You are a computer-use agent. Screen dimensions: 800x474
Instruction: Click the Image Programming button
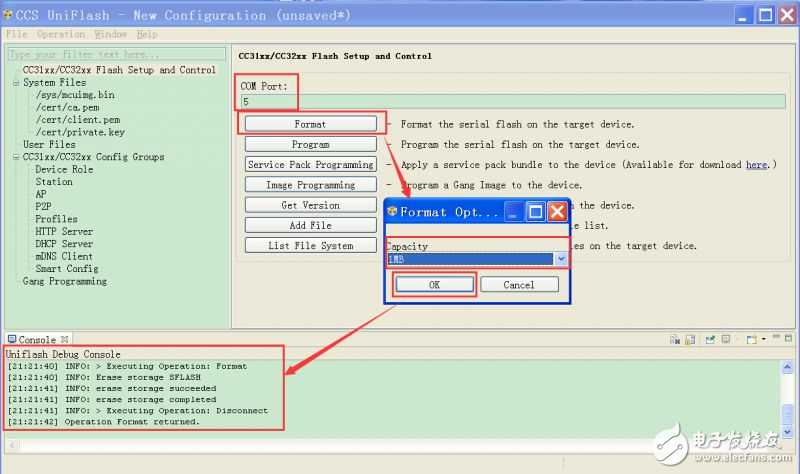(x=310, y=185)
